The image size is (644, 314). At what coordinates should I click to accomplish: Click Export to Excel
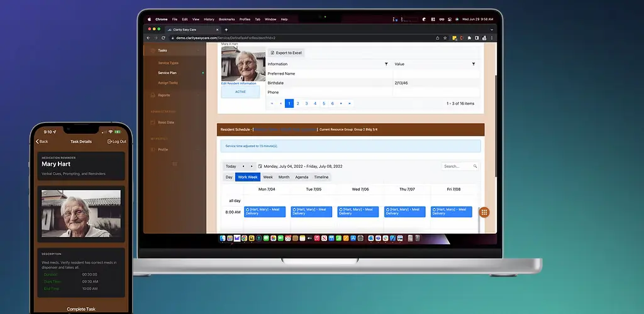(286, 53)
